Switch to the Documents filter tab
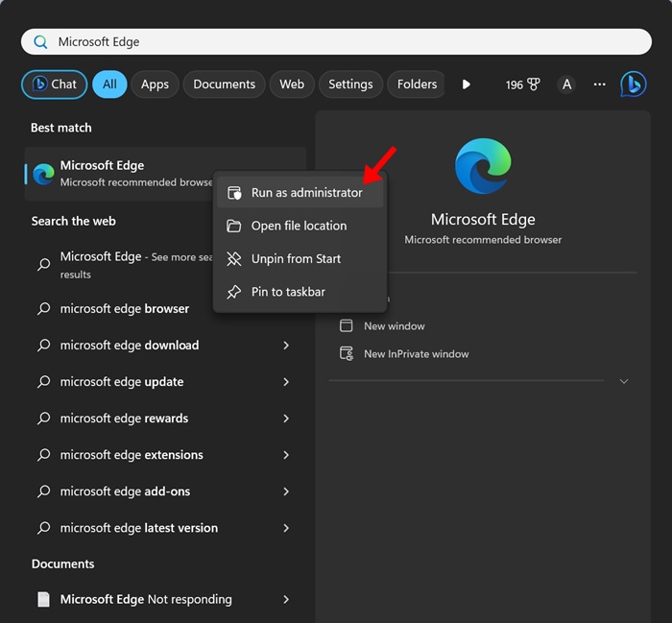Viewport: 672px width, 623px height. [224, 84]
